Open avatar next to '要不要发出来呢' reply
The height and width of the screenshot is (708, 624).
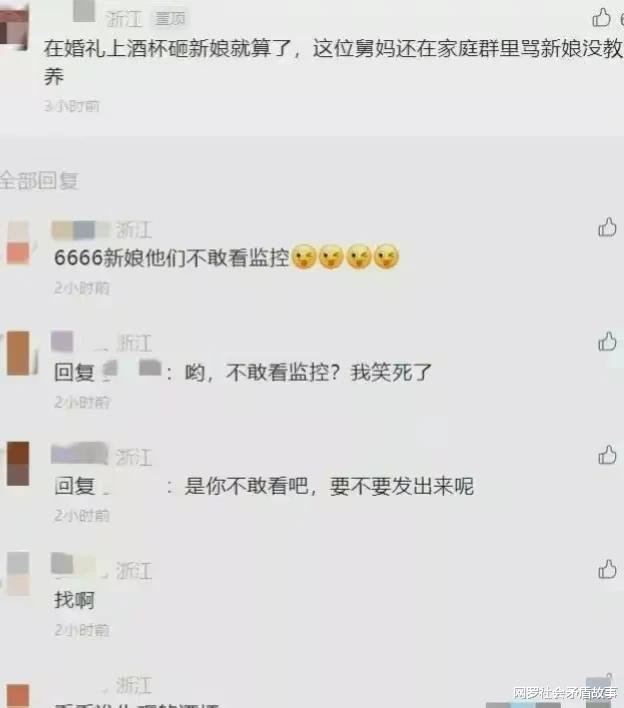pos(18,464)
